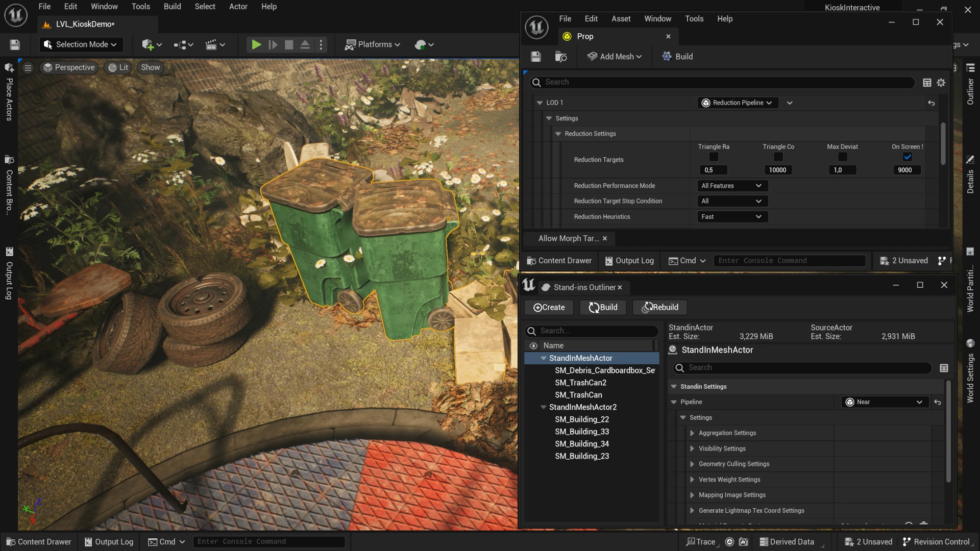This screenshot has height=551, width=980.
Task: Open the play options three-dot menu
Action: point(321,45)
